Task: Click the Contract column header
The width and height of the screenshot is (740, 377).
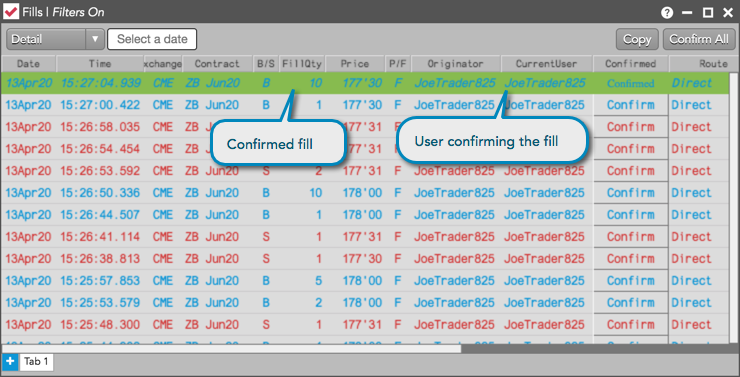Action: pyautogui.click(x=217, y=64)
